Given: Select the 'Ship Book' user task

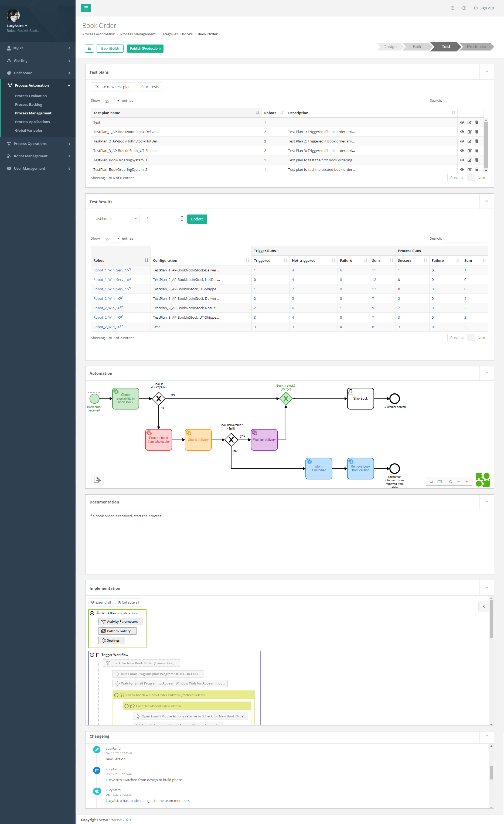Looking at the screenshot, I should 360,398.
